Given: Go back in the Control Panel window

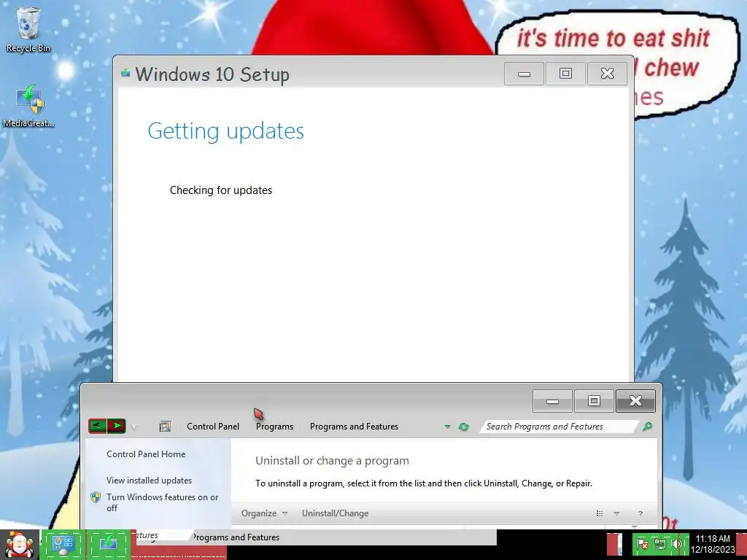Looking at the screenshot, I should pos(98,426).
